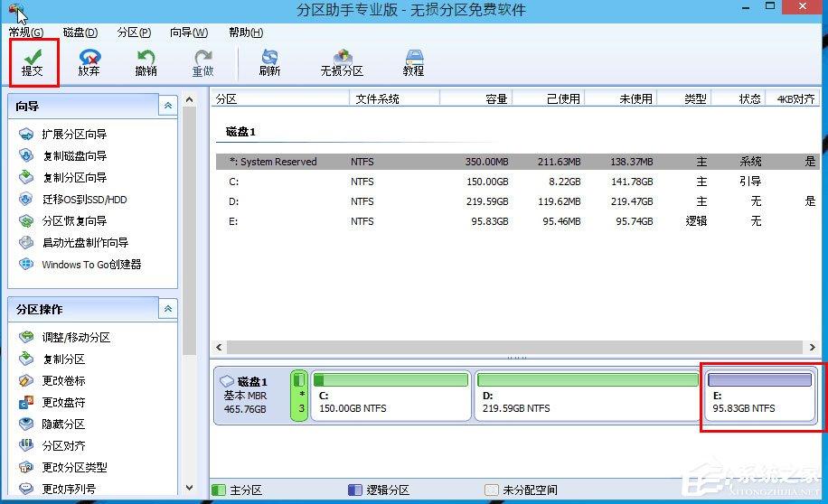Click the 磁盘1 group heading in list
Screen dimensions: 828x504
click(x=240, y=132)
